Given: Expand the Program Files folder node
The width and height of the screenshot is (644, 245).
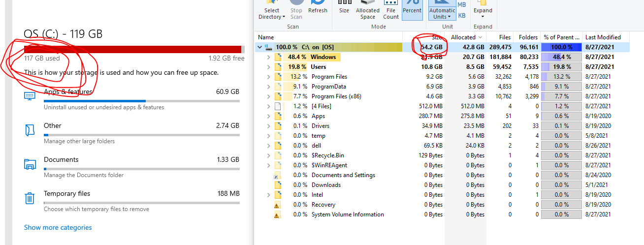Looking at the screenshot, I should pos(269,77).
